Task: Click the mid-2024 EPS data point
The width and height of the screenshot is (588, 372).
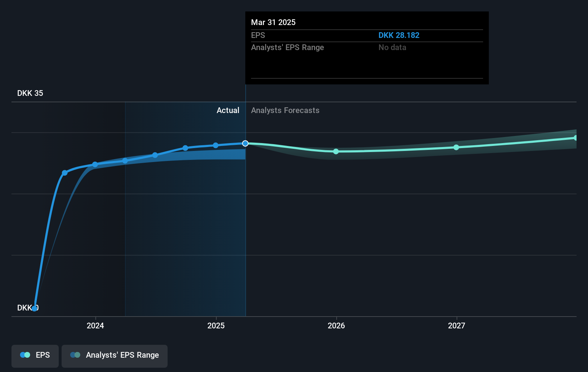Action: (155, 155)
